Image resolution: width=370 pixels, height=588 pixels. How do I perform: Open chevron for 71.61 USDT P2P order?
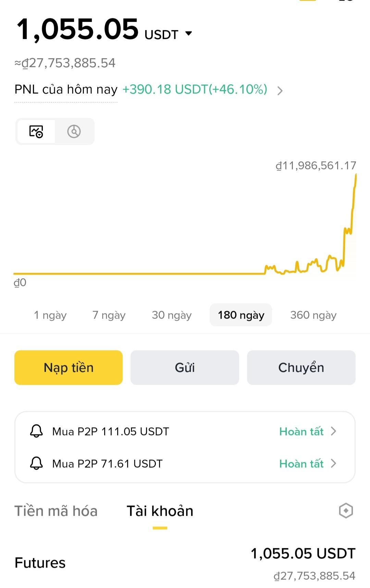coord(333,463)
